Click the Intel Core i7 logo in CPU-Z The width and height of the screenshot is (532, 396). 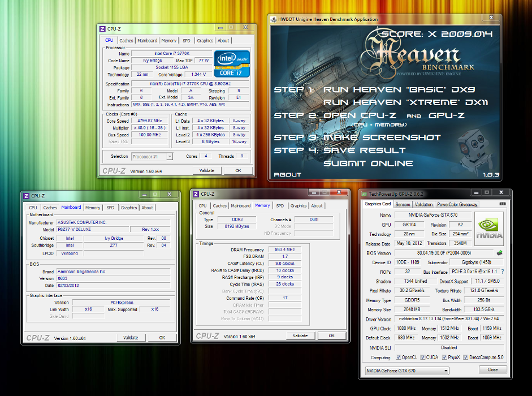[232, 64]
